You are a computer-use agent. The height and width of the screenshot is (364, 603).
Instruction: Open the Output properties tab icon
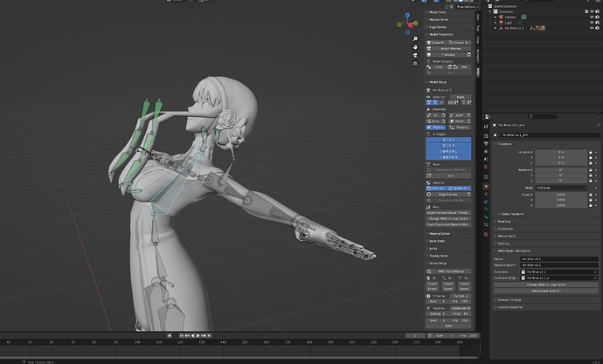(x=486, y=144)
